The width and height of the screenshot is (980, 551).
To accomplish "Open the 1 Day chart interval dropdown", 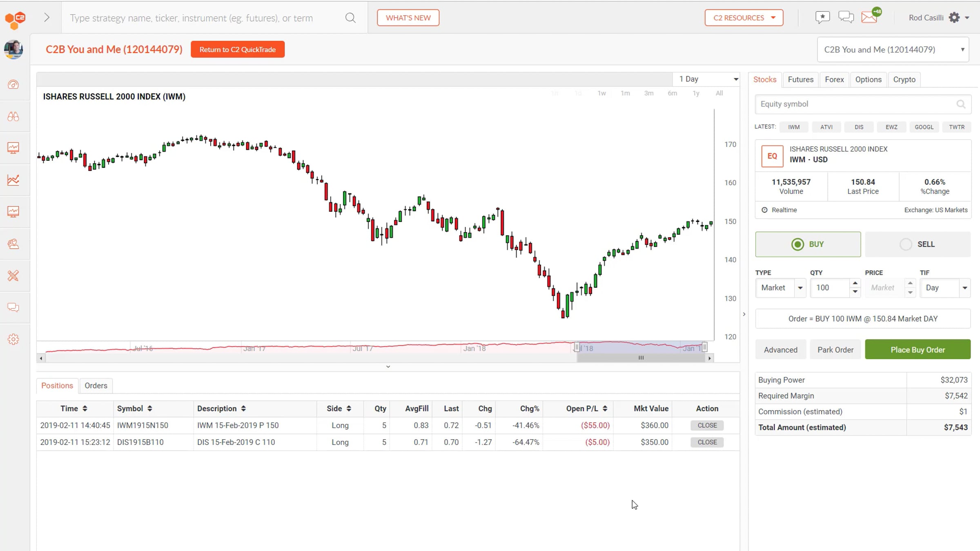I will 706,79.
